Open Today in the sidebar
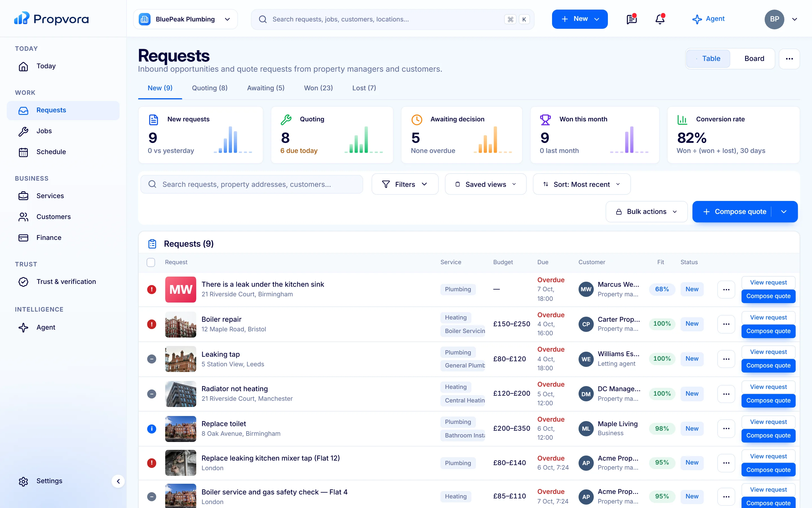This screenshot has height=508, width=812. pos(63,66)
